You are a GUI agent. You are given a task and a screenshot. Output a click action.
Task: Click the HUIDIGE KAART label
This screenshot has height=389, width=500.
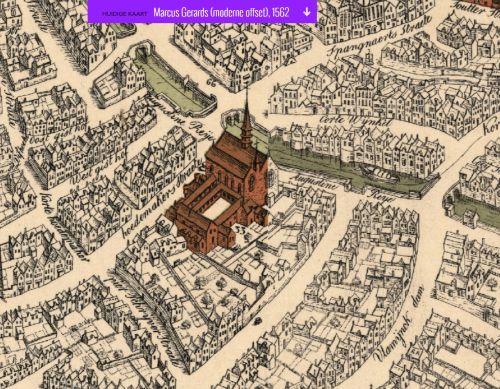(123, 14)
